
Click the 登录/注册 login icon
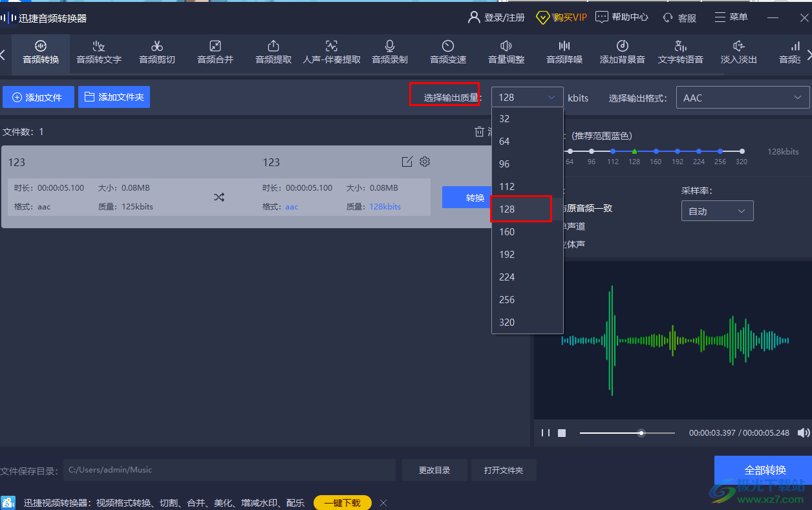474,17
